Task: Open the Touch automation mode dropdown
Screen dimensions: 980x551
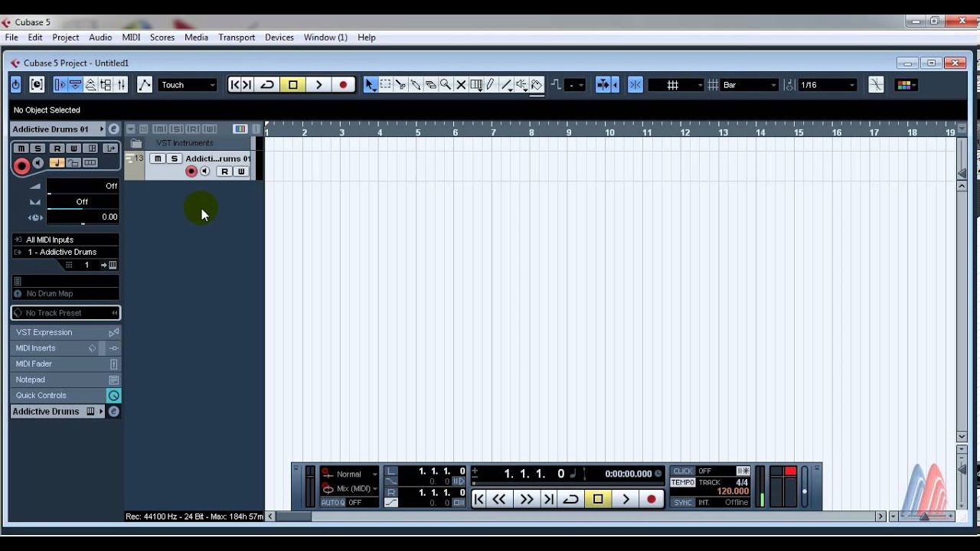Action: point(188,85)
